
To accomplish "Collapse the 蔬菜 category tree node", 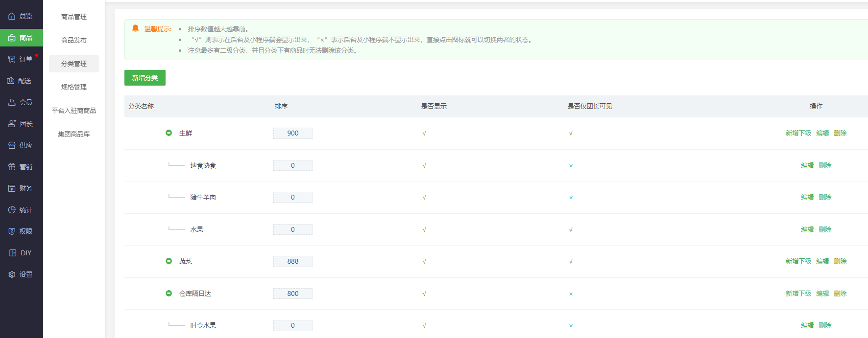I will (x=169, y=261).
